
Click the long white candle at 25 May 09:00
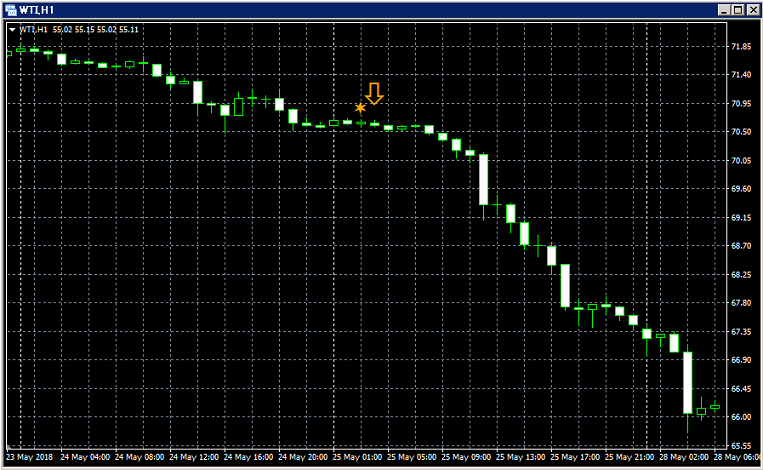(483, 180)
